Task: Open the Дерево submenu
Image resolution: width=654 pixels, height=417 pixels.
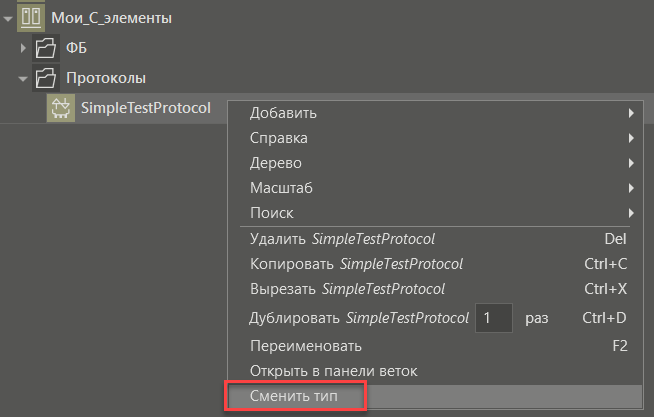Action: pyautogui.click(x=435, y=163)
